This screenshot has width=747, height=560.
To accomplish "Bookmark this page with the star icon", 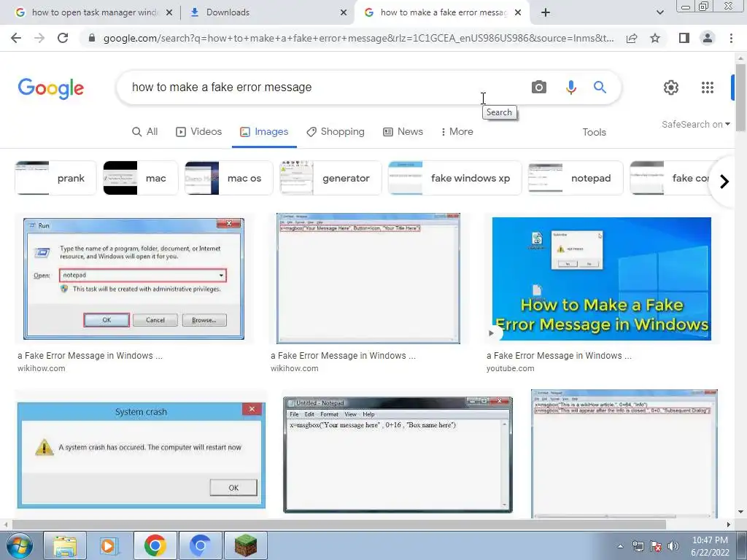I will [x=655, y=38].
